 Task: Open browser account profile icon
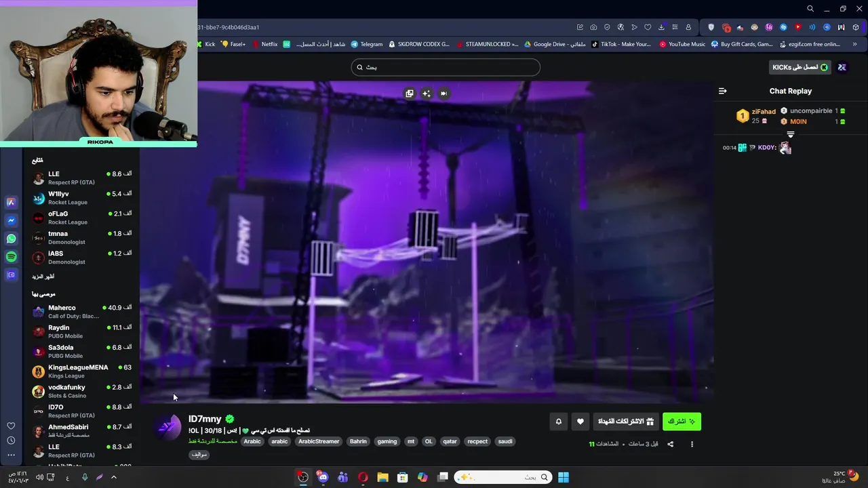tap(688, 27)
